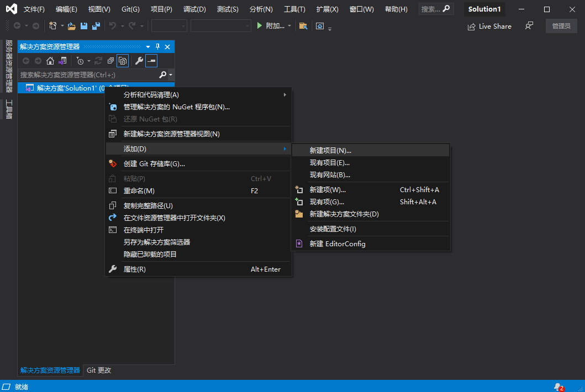This screenshot has height=392, width=585.
Task: Choose 重命名(M) from context menu
Action: tap(198, 190)
